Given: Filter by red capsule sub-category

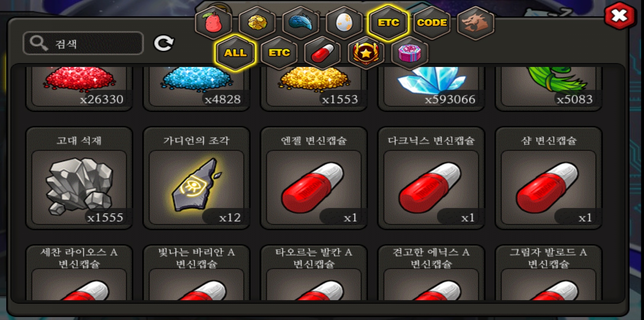Looking at the screenshot, I should (322, 53).
